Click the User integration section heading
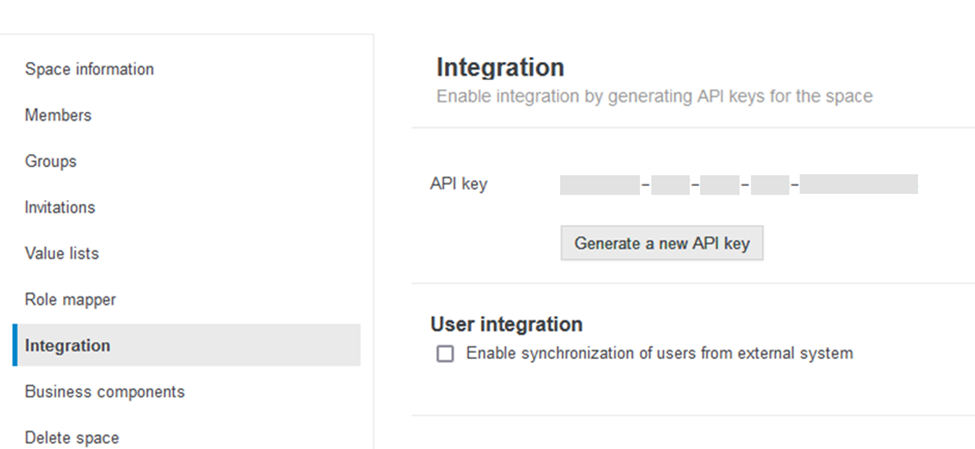The image size is (975, 449). [506, 324]
